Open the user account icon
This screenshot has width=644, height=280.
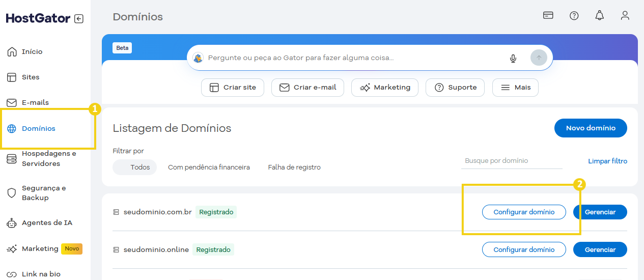click(625, 15)
